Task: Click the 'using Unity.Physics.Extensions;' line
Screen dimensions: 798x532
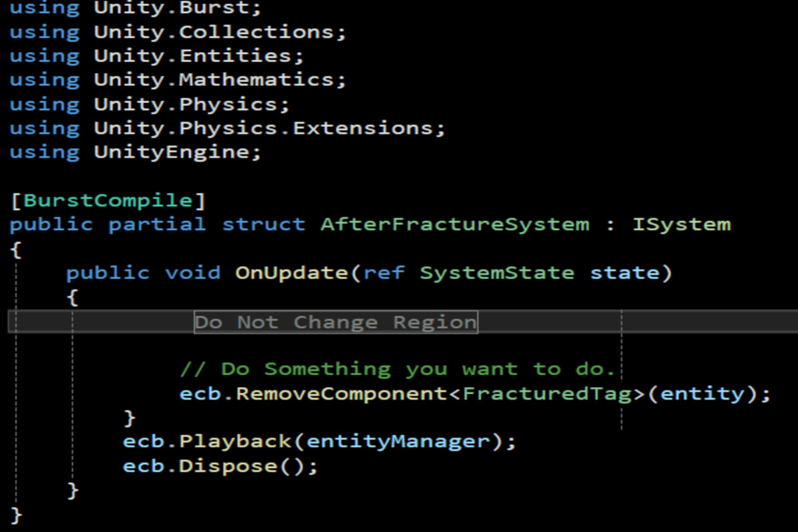Action: pos(227,128)
